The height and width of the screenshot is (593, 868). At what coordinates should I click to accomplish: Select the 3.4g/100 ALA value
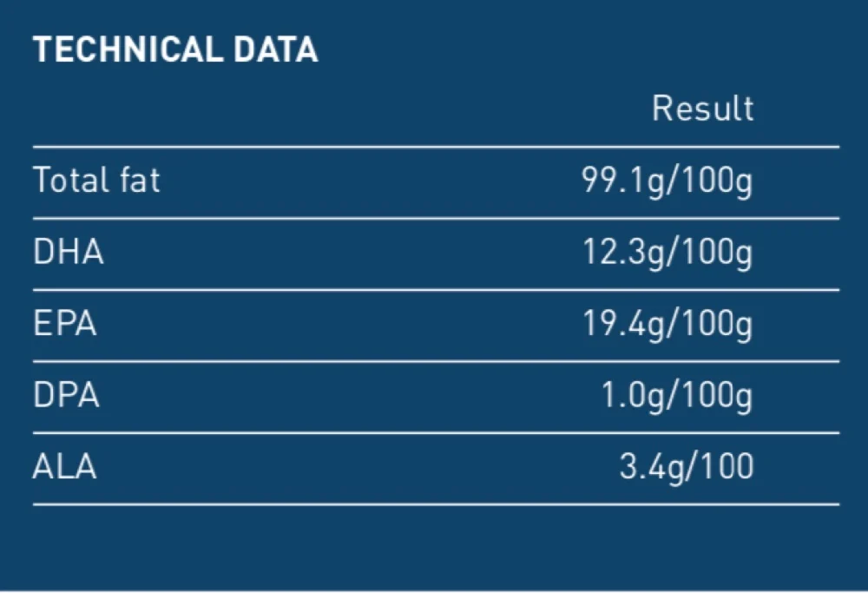(x=687, y=468)
